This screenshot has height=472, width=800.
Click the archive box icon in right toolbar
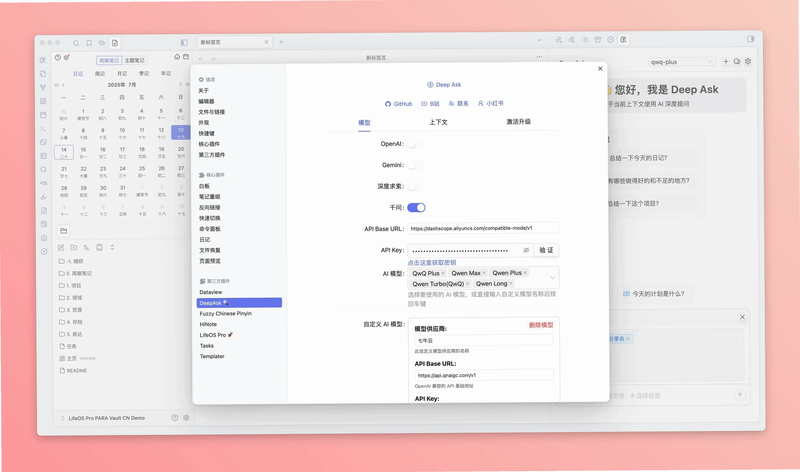point(597,39)
